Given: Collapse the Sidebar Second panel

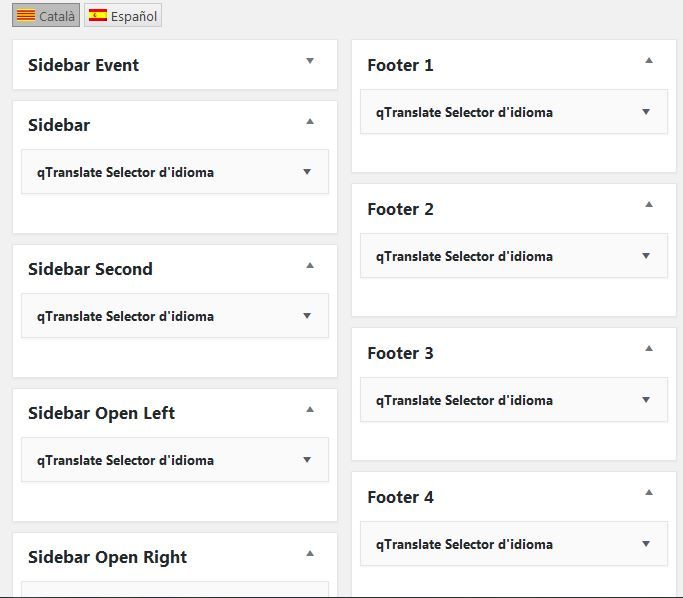Looking at the screenshot, I should coord(310,265).
